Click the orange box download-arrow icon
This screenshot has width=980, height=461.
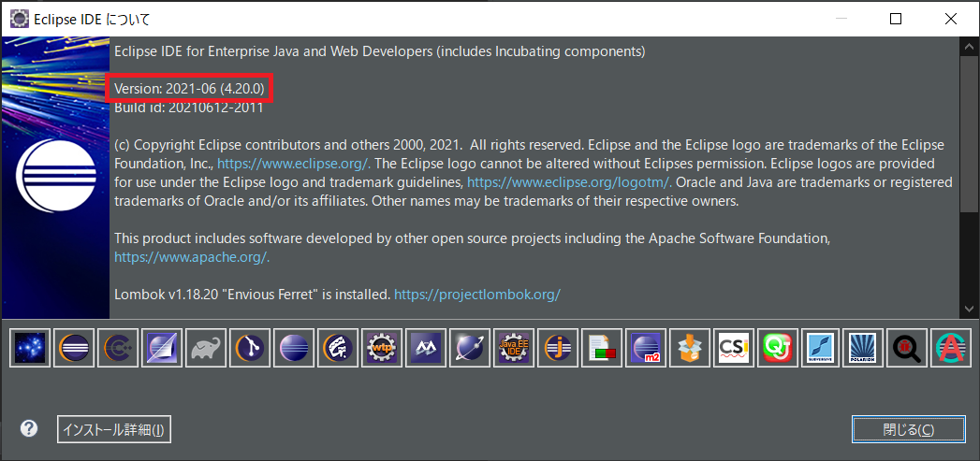click(x=690, y=347)
